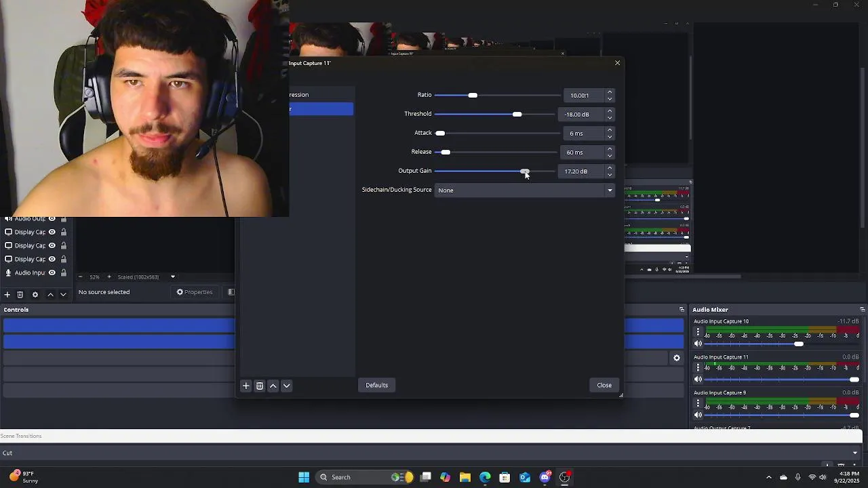
Task: Open settings with the gear icon in Controls
Action: point(676,358)
